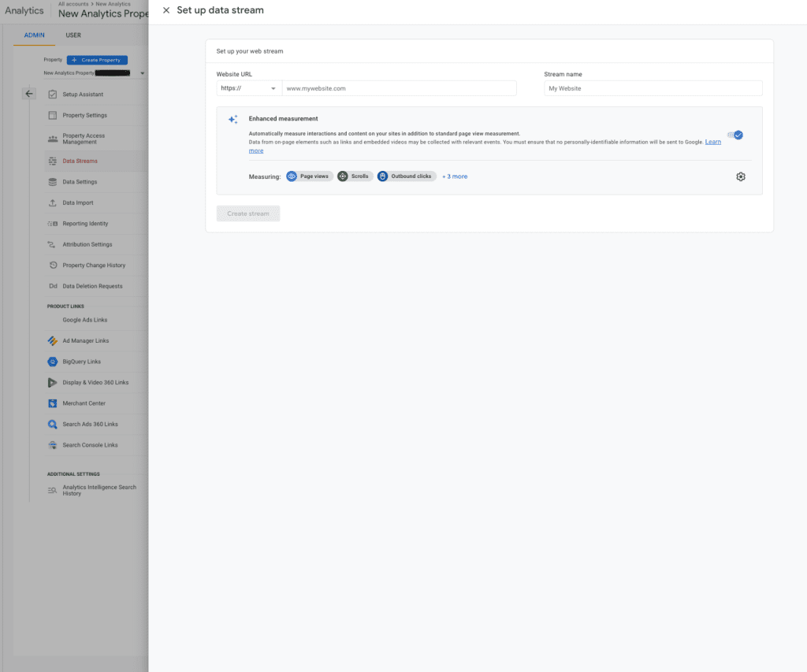The width and height of the screenshot is (807, 672).
Task: Switch to the USER tab
Action: pos(73,35)
